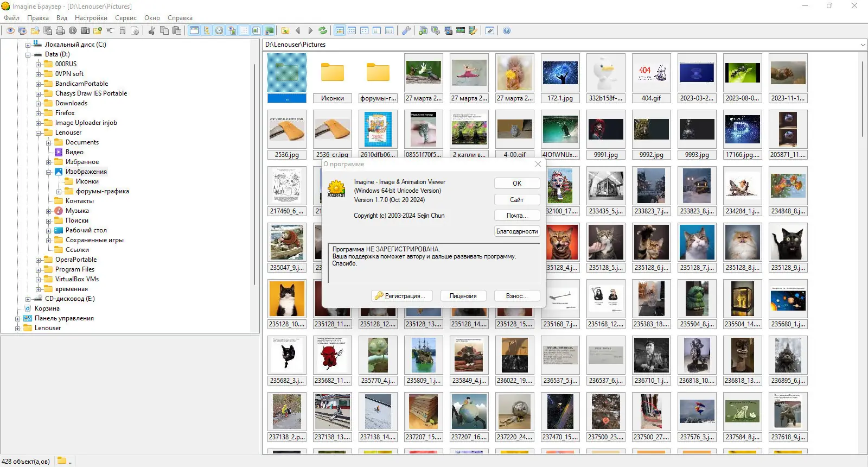Select the 9991.jpg thumbnail
Image resolution: width=868 pixels, height=467 pixels.
606,135
